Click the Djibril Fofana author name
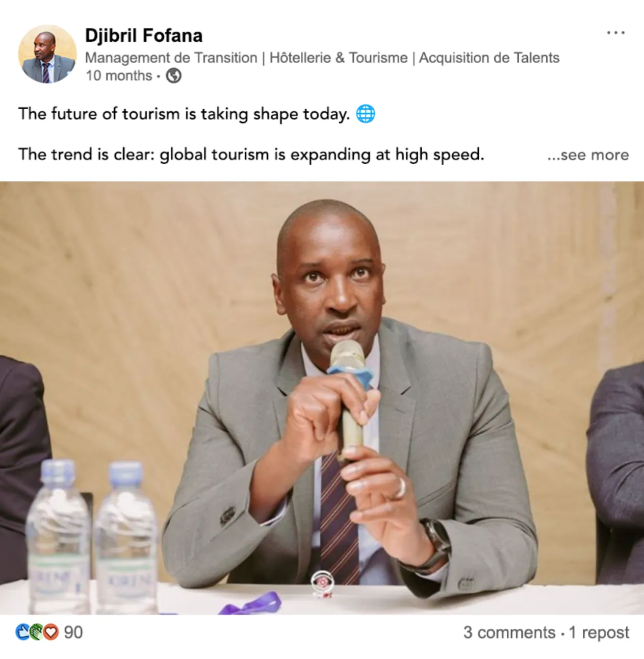 pyautogui.click(x=144, y=36)
